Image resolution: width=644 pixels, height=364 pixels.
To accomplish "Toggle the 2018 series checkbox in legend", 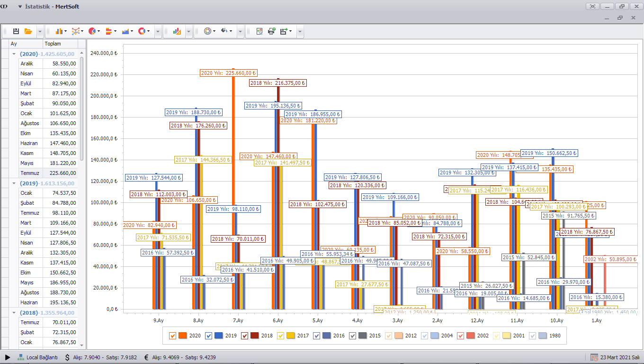I will click(245, 336).
